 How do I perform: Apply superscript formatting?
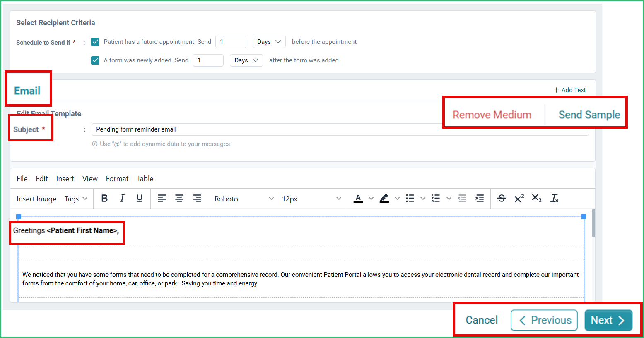(519, 198)
